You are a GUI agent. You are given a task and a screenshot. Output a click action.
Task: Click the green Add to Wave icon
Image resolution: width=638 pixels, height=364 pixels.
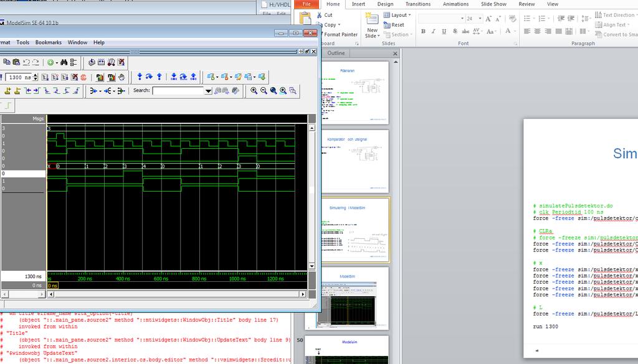click(50, 62)
